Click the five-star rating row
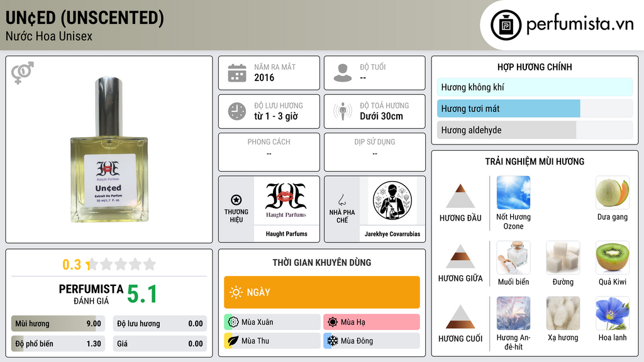This screenshot has height=362, width=644. [121, 265]
